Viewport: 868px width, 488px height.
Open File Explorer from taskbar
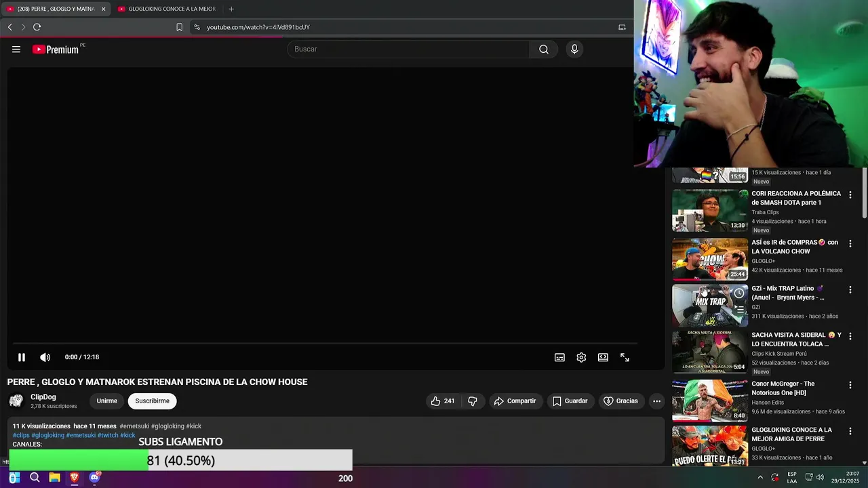point(54,478)
